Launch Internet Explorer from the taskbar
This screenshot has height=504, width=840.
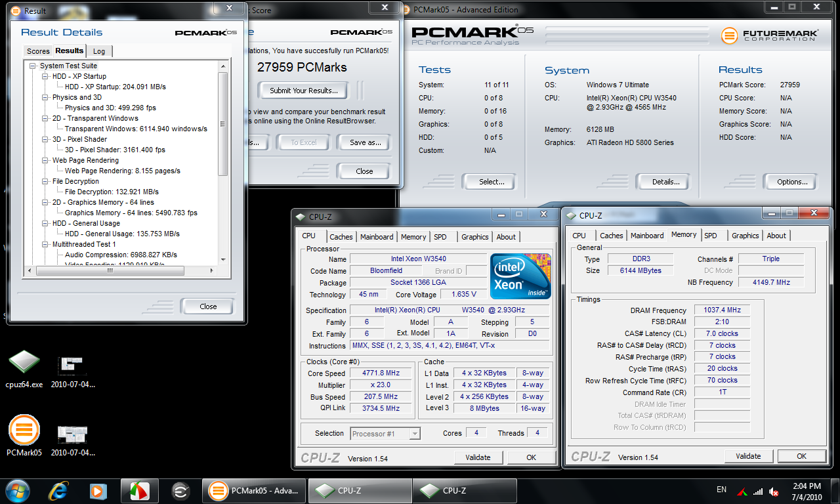coord(58,490)
